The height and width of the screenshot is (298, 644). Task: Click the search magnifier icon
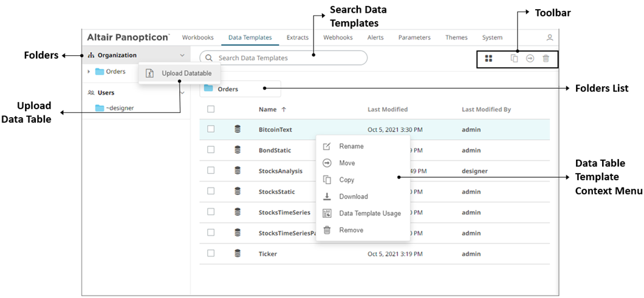click(x=209, y=58)
